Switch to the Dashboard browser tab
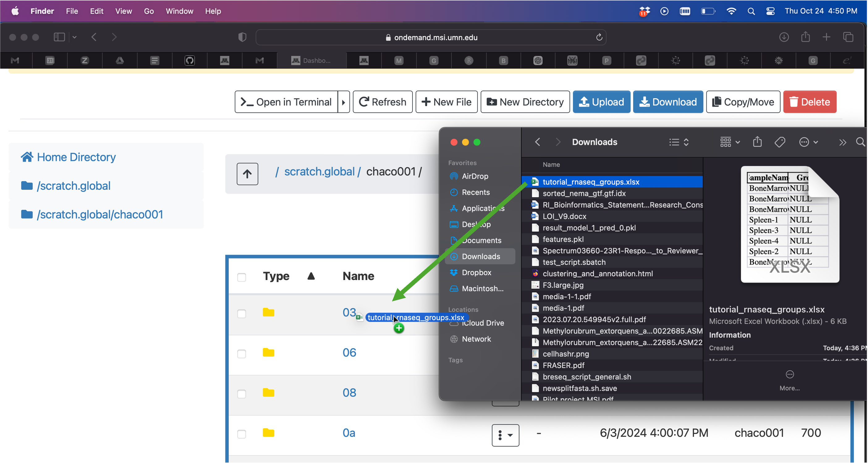 coord(311,61)
